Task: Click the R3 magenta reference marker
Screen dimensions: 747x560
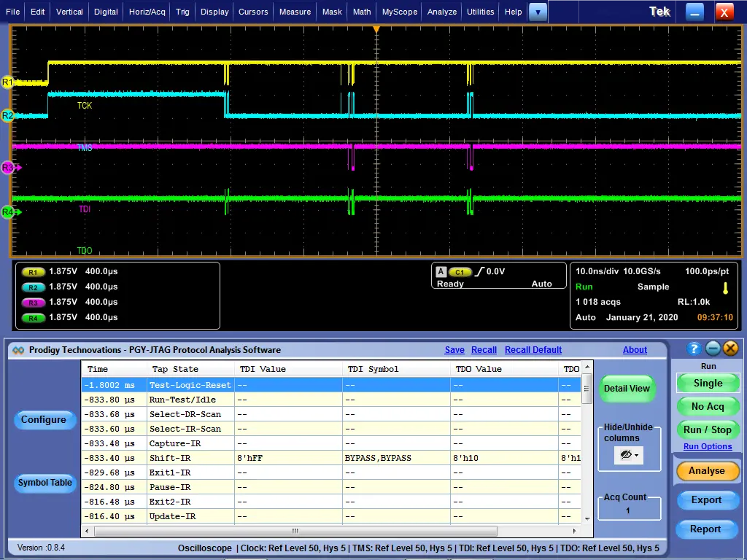Action: coord(7,168)
